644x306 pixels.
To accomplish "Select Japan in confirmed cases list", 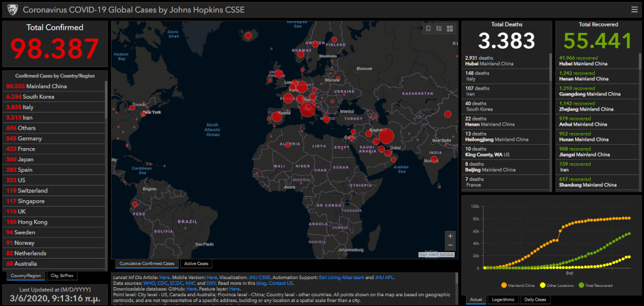I will (x=54, y=159).
